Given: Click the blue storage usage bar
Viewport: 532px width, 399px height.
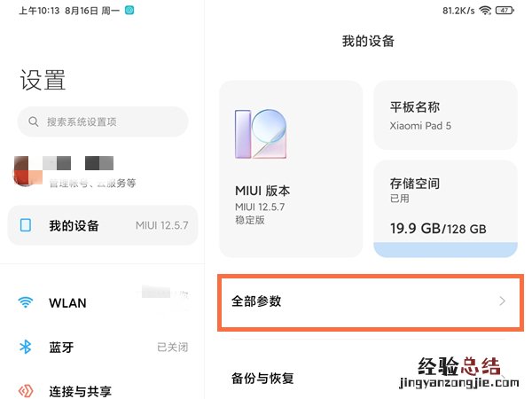Looking at the screenshot, I should tap(445, 249).
